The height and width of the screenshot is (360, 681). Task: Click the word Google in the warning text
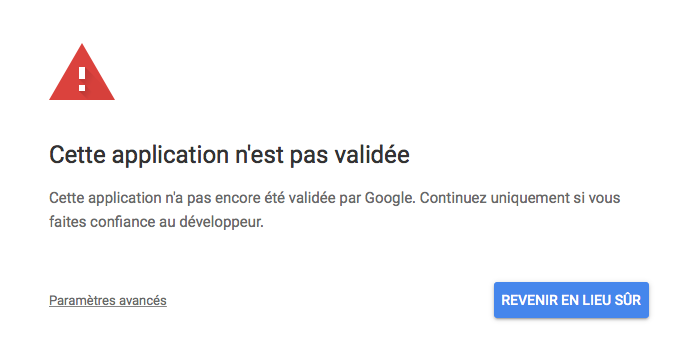click(x=390, y=198)
